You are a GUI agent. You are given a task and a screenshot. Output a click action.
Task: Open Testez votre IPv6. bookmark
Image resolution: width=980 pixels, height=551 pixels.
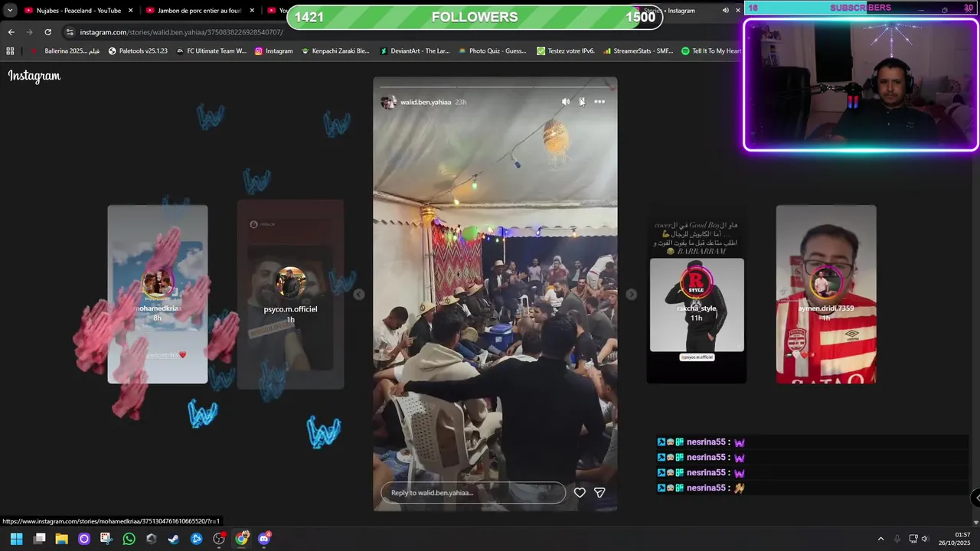point(566,51)
